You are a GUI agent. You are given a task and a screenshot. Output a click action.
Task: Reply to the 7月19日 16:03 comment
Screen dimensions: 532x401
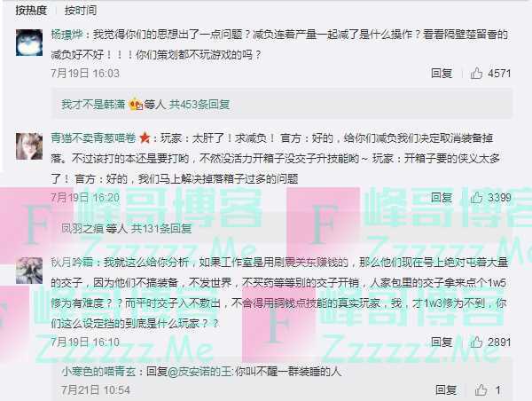442,73
